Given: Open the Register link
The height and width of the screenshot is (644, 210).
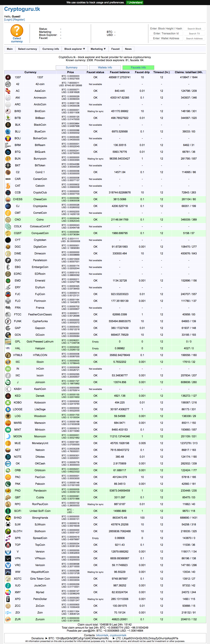Looking at the screenshot, I should 19,19.
